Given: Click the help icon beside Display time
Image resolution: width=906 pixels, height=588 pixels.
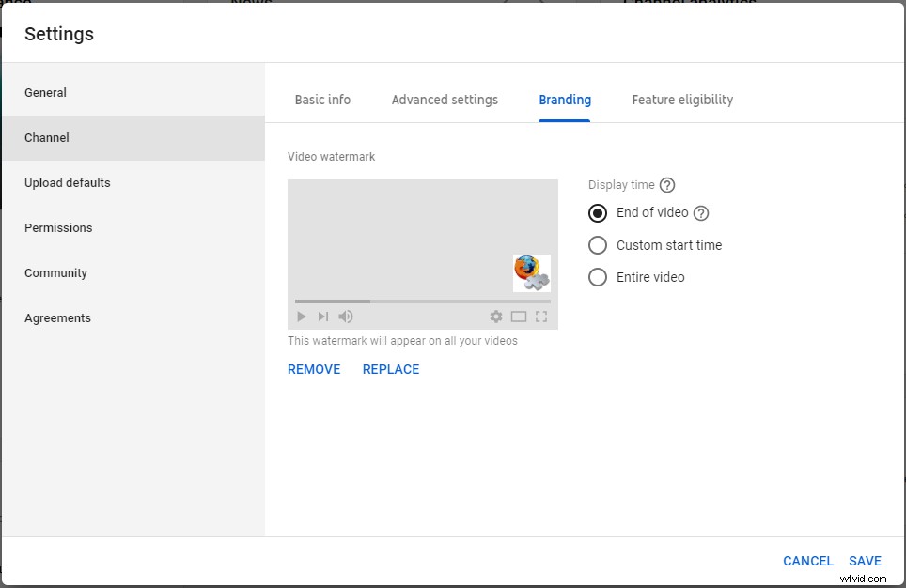Looking at the screenshot, I should tap(667, 185).
